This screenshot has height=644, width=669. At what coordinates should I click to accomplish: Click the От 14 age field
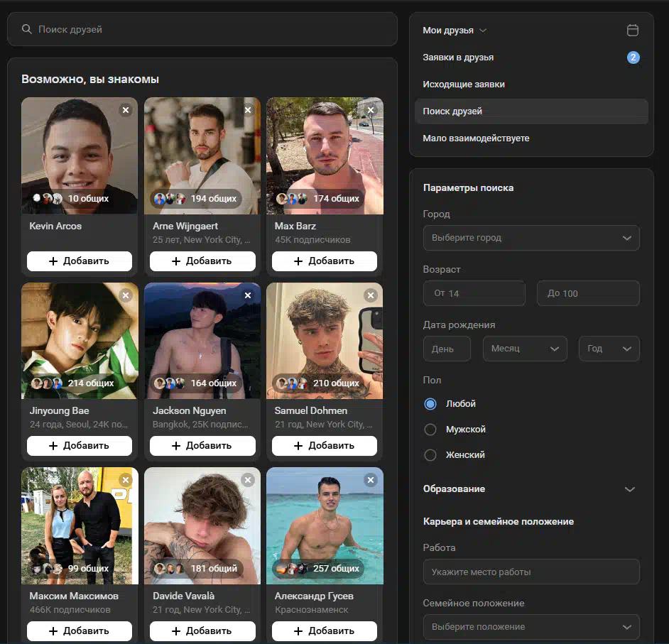click(x=474, y=293)
